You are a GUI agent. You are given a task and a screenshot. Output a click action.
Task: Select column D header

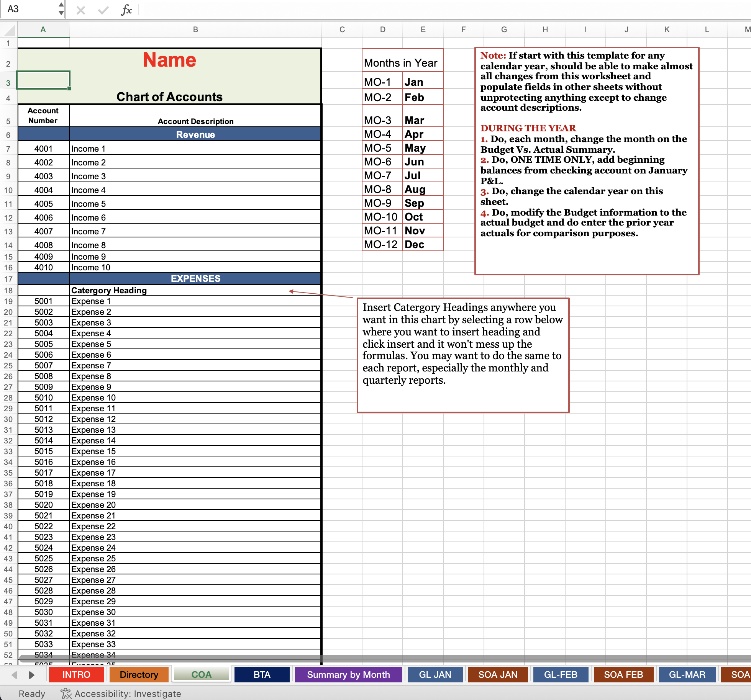point(382,29)
